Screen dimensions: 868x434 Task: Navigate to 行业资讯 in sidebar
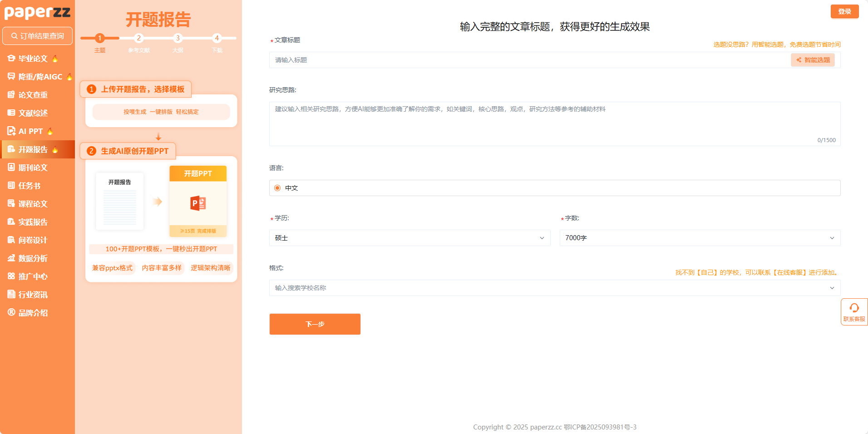[33, 294]
